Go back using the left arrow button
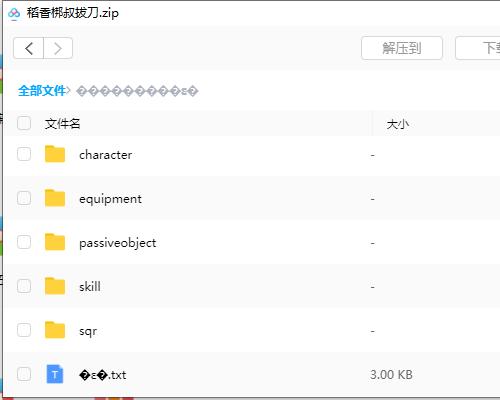The image size is (500, 400). (x=29, y=48)
